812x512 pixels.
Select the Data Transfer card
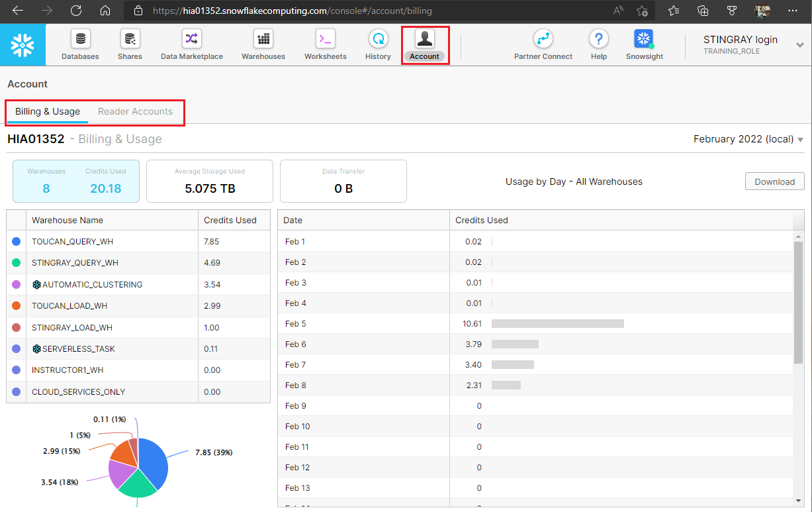pos(343,181)
